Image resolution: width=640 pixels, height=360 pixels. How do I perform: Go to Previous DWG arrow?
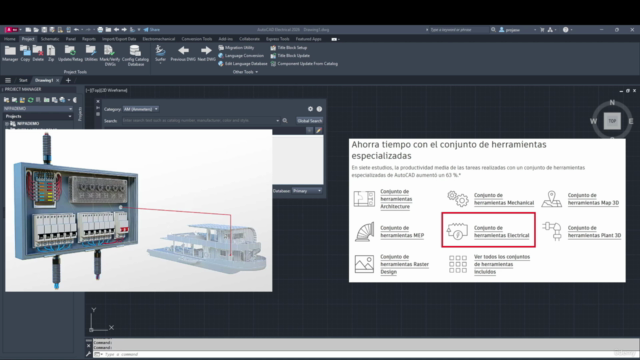click(x=183, y=53)
